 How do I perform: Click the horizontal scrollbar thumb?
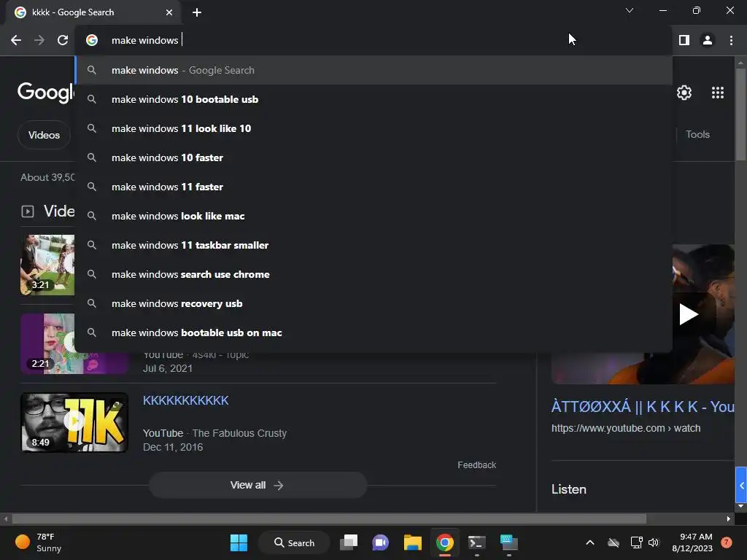point(329,518)
